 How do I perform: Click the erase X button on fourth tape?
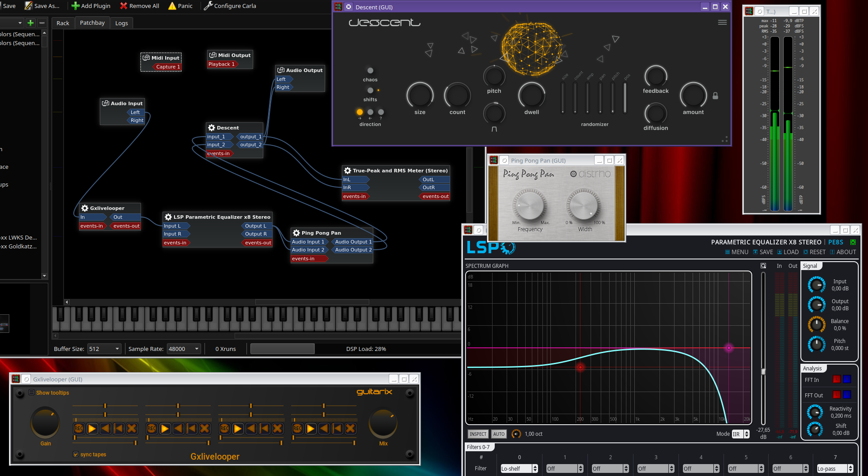(350, 428)
